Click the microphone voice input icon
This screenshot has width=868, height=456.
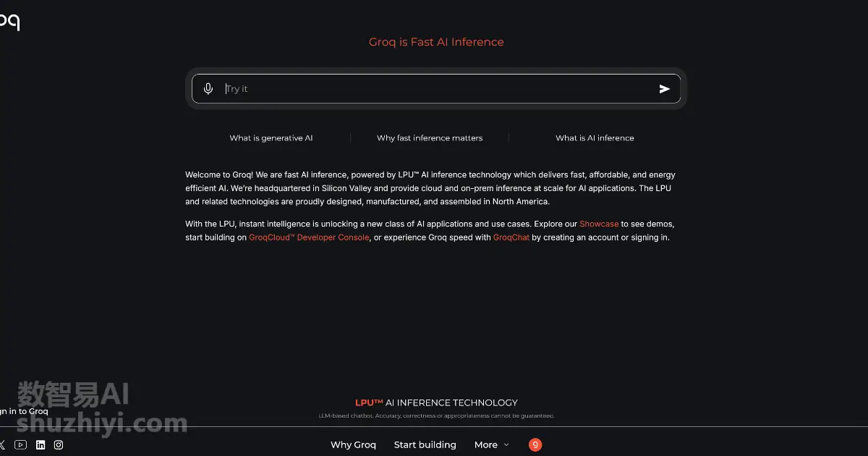click(208, 89)
